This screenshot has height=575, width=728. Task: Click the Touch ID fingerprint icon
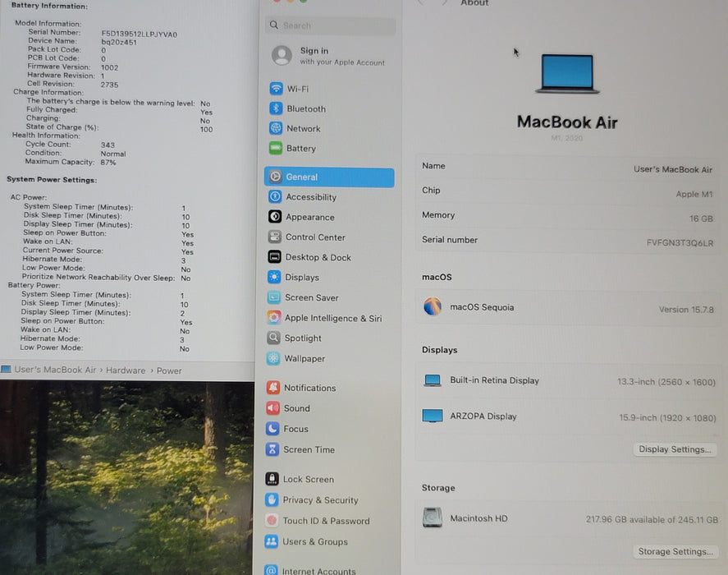(x=272, y=520)
